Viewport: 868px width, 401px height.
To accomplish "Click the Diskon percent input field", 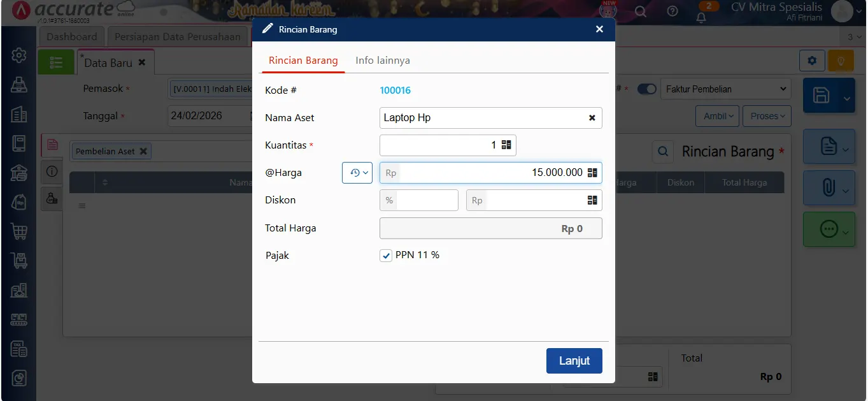I will point(426,200).
